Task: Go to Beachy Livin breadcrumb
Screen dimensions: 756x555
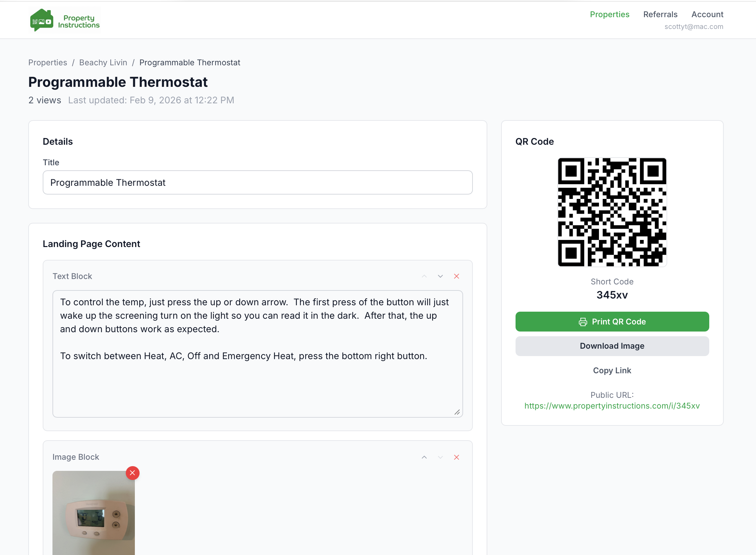Action: pyautogui.click(x=103, y=63)
